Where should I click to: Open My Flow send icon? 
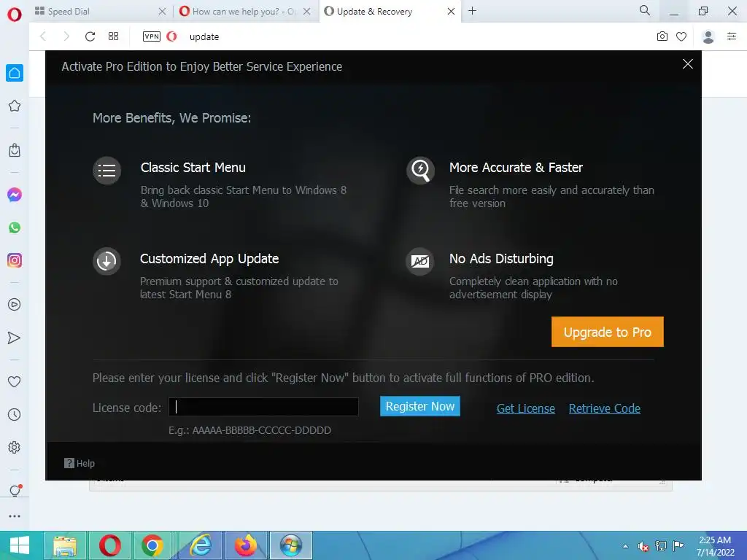(x=15, y=338)
